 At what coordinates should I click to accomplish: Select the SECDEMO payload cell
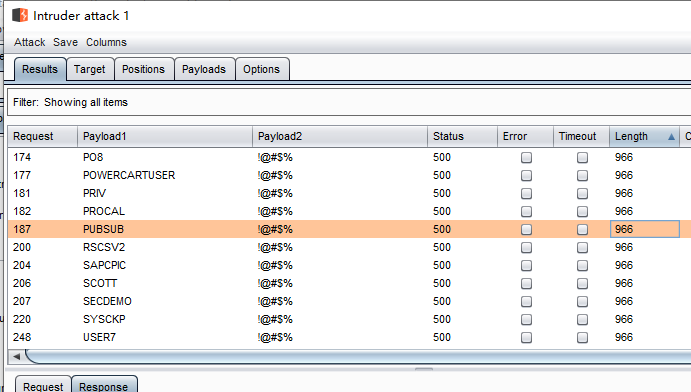pos(108,301)
